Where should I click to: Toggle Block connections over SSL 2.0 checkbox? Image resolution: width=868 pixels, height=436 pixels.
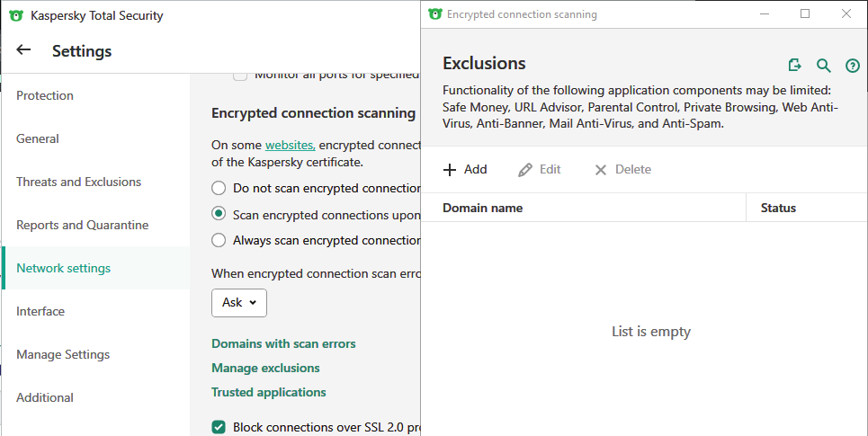click(x=219, y=427)
